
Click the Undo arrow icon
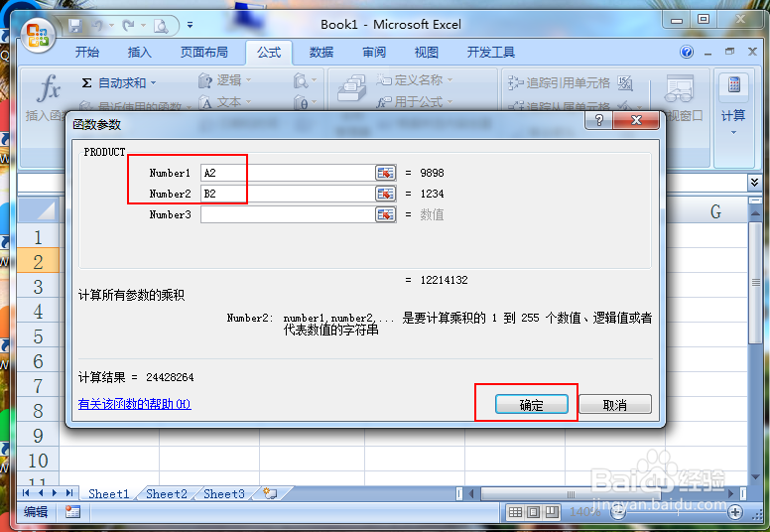click(x=97, y=25)
